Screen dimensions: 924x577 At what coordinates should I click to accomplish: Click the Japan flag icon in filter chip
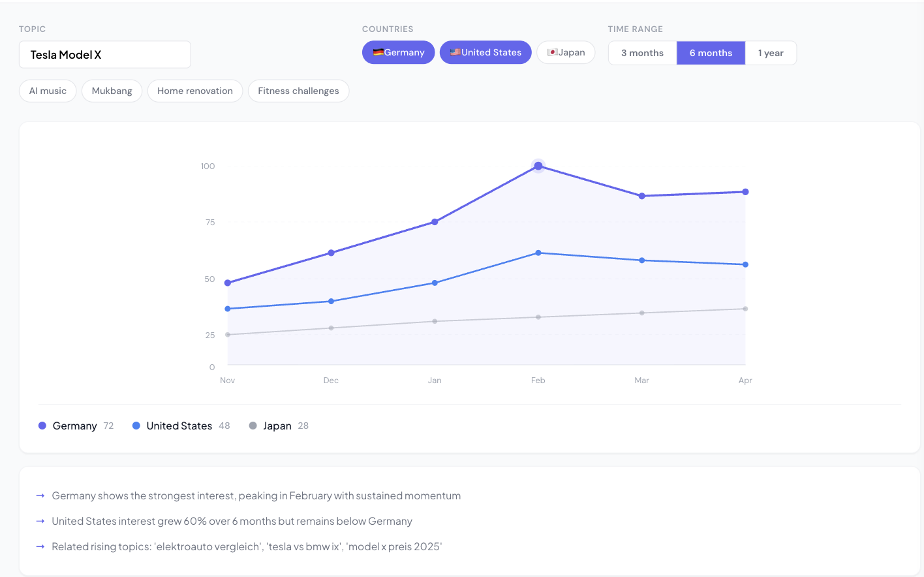click(x=552, y=52)
